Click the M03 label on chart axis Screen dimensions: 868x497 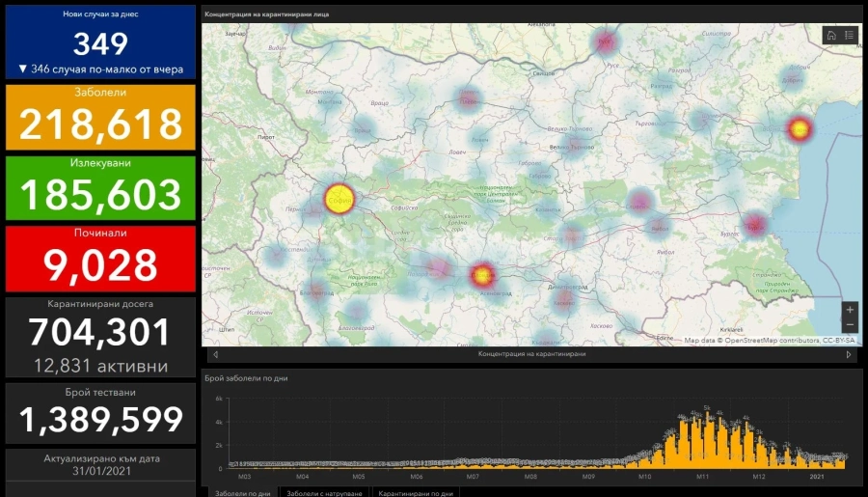pyautogui.click(x=244, y=477)
